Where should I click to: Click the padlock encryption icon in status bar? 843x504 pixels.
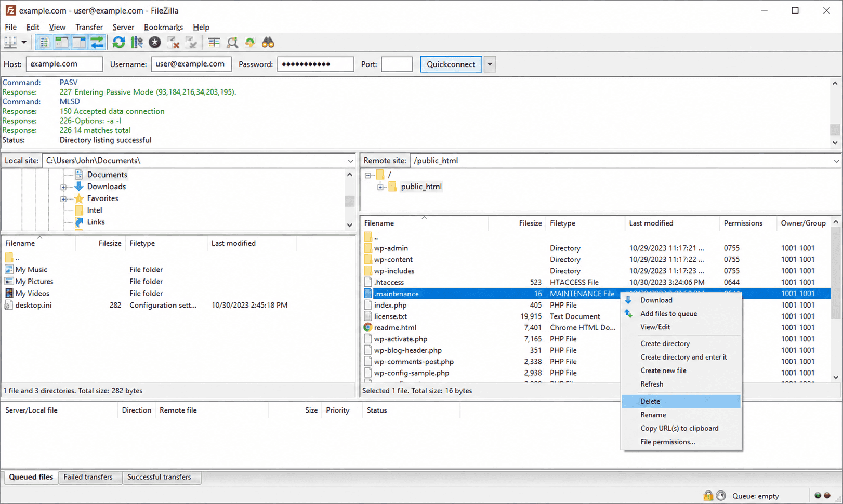click(x=708, y=496)
